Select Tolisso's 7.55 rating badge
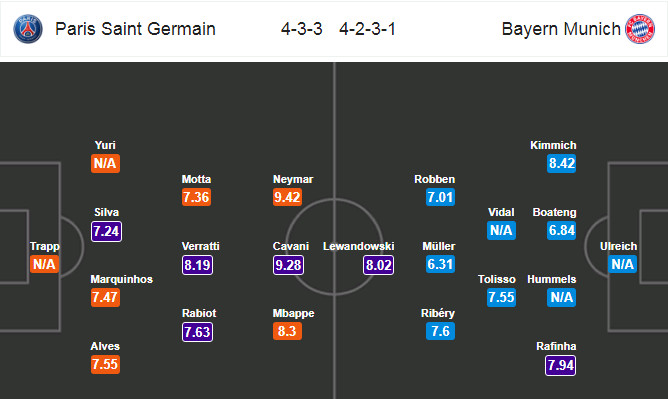 pos(501,297)
